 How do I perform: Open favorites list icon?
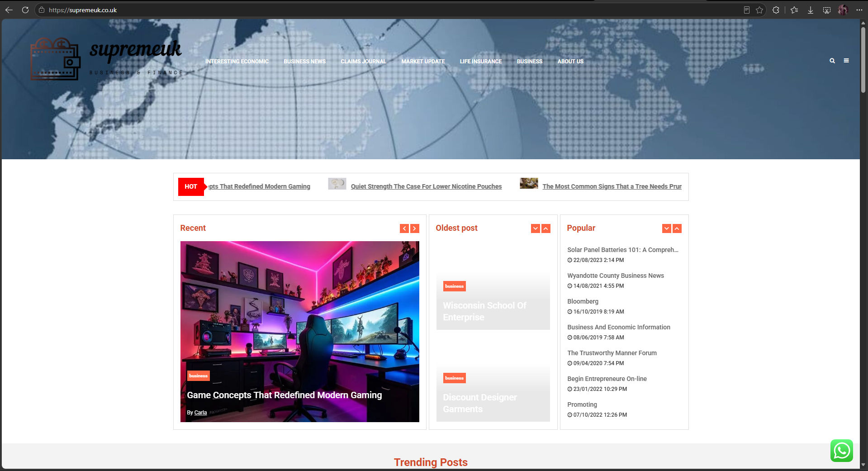point(794,10)
